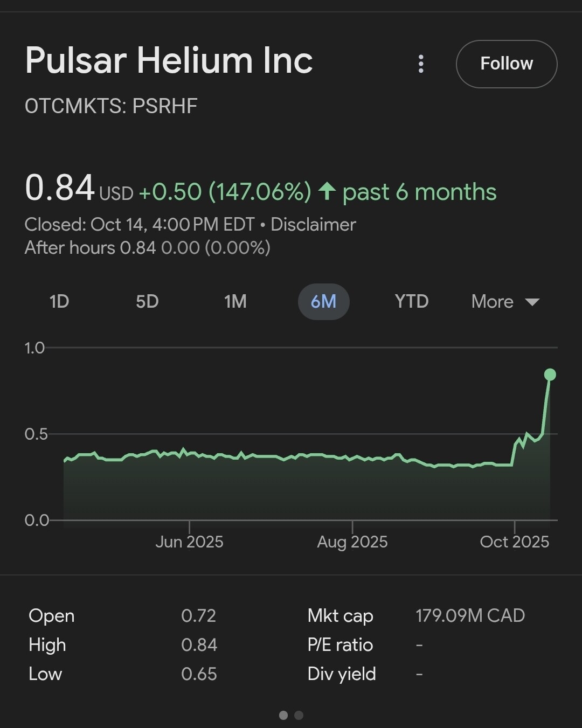Click the green endpoint dot on chart
The width and height of the screenshot is (582, 728).
[550, 375]
